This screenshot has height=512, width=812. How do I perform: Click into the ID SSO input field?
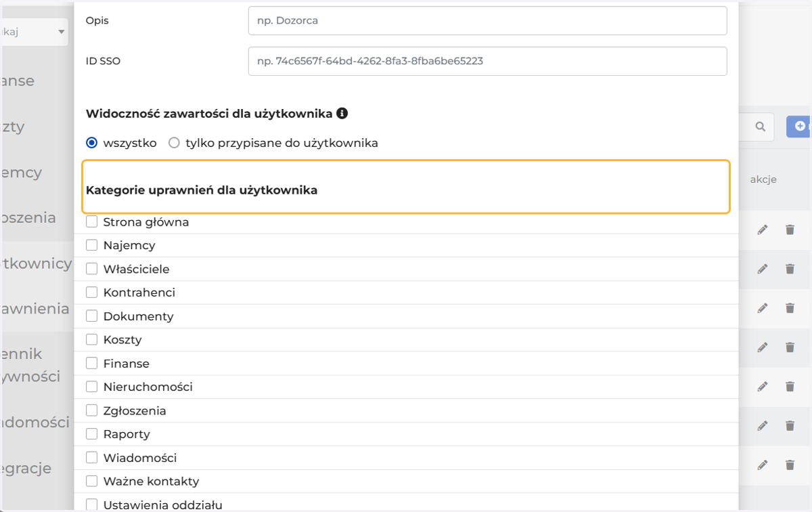coord(487,61)
